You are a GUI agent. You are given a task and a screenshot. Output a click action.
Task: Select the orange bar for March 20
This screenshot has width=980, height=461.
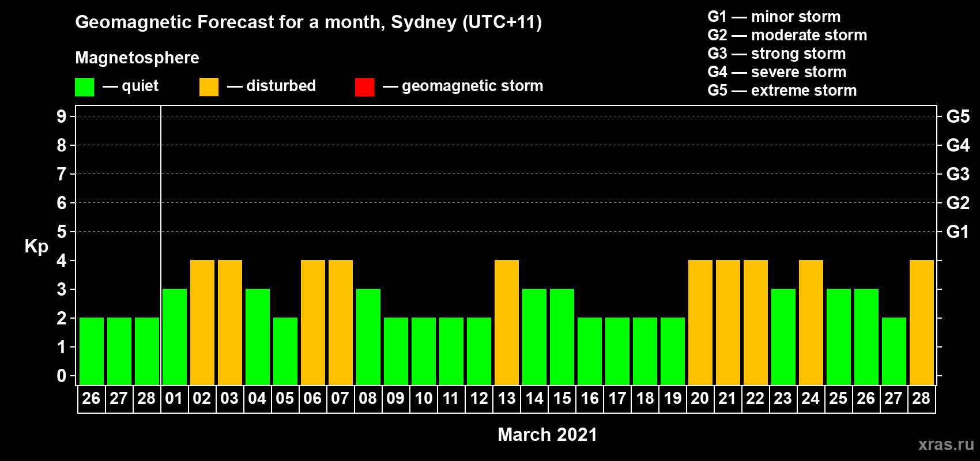tap(700, 322)
